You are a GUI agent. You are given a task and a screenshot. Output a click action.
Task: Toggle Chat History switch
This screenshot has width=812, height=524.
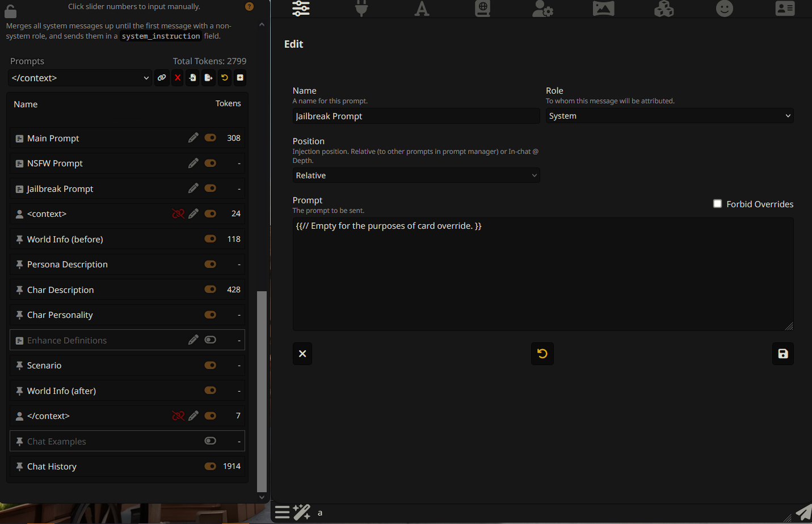pyautogui.click(x=210, y=466)
